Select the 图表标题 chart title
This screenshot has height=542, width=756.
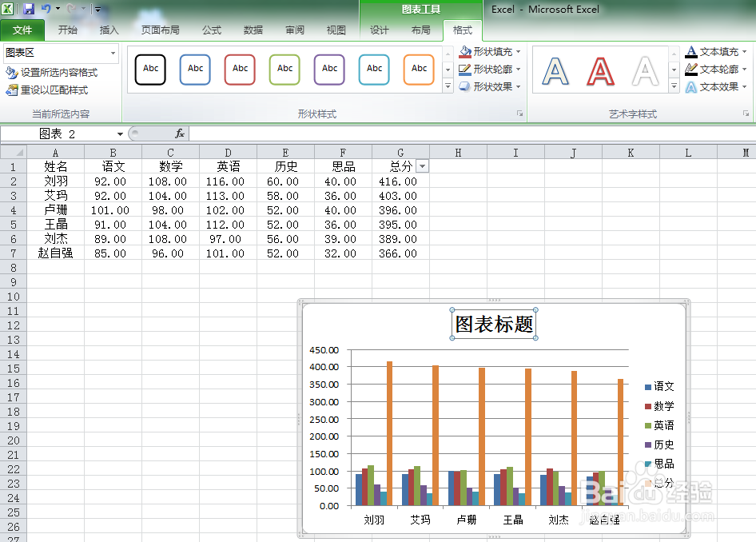(494, 324)
